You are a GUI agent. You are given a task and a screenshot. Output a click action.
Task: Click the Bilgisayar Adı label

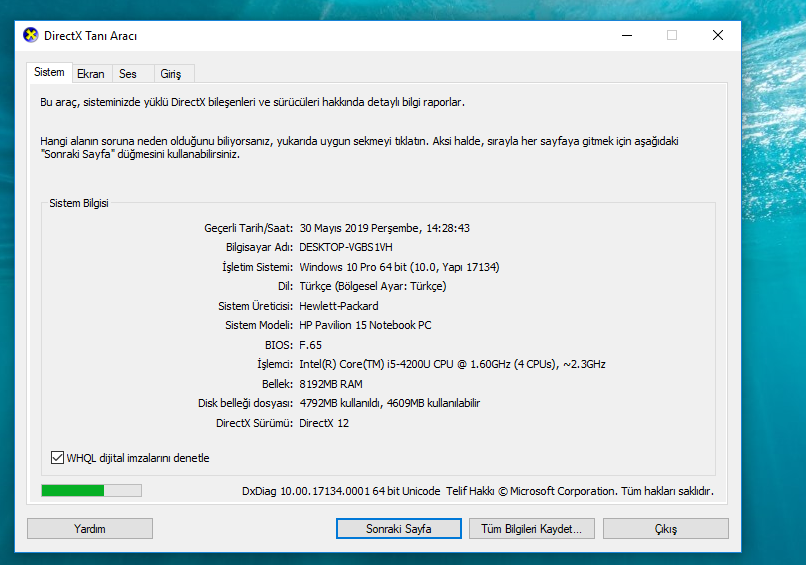coord(260,247)
